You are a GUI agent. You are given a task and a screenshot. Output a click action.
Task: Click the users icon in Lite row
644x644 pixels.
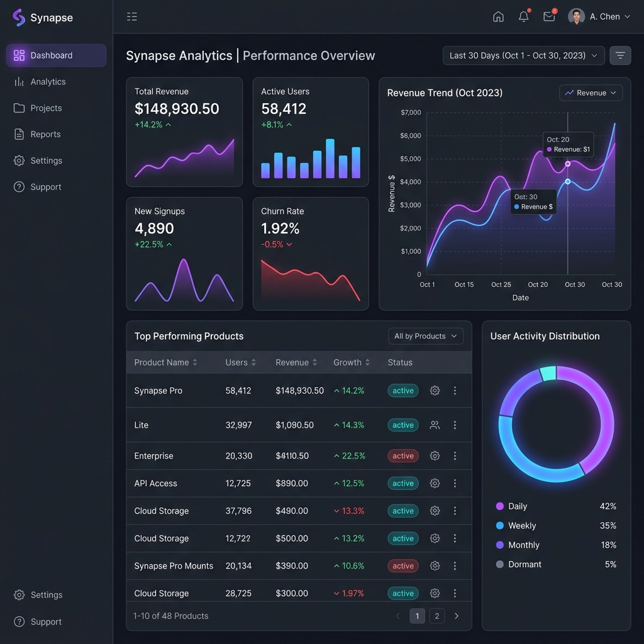(435, 425)
